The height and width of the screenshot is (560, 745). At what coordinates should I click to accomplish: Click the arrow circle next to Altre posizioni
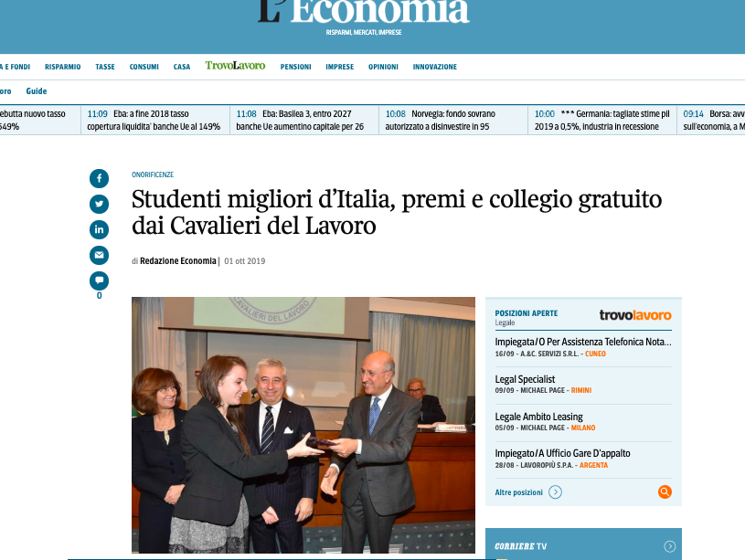555,492
